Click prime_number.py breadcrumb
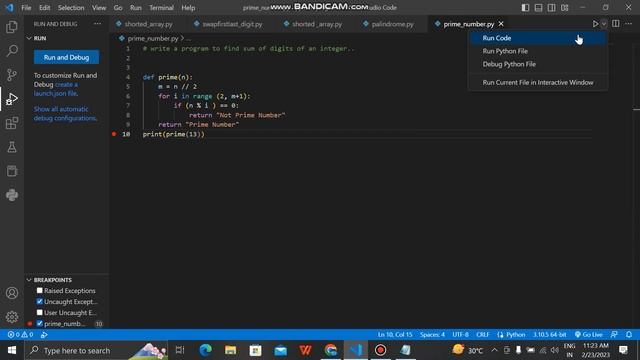The width and height of the screenshot is (640, 360). pyautogui.click(x=153, y=38)
